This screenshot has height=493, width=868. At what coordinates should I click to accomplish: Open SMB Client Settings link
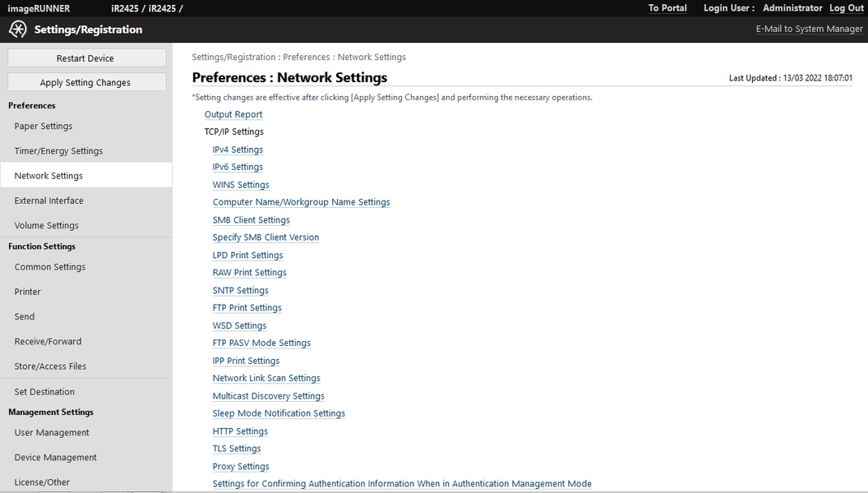(x=251, y=220)
